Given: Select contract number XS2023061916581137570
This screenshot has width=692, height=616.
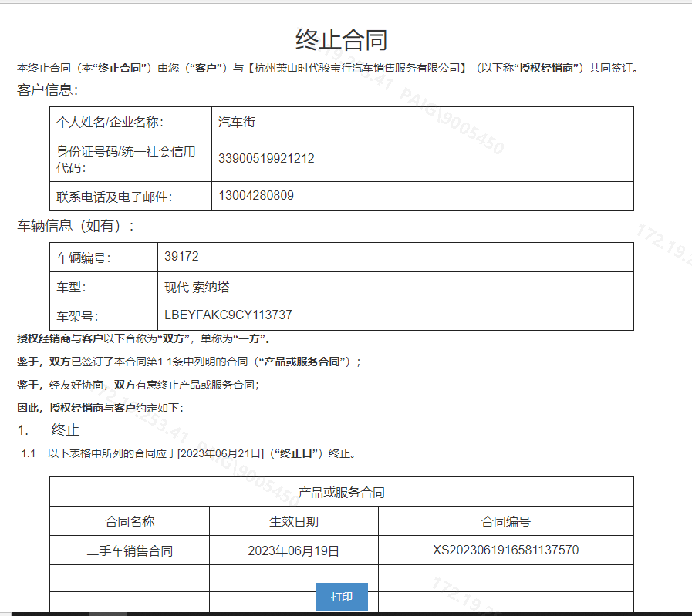Looking at the screenshot, I should pyautogui.click(x=506, y=550).
